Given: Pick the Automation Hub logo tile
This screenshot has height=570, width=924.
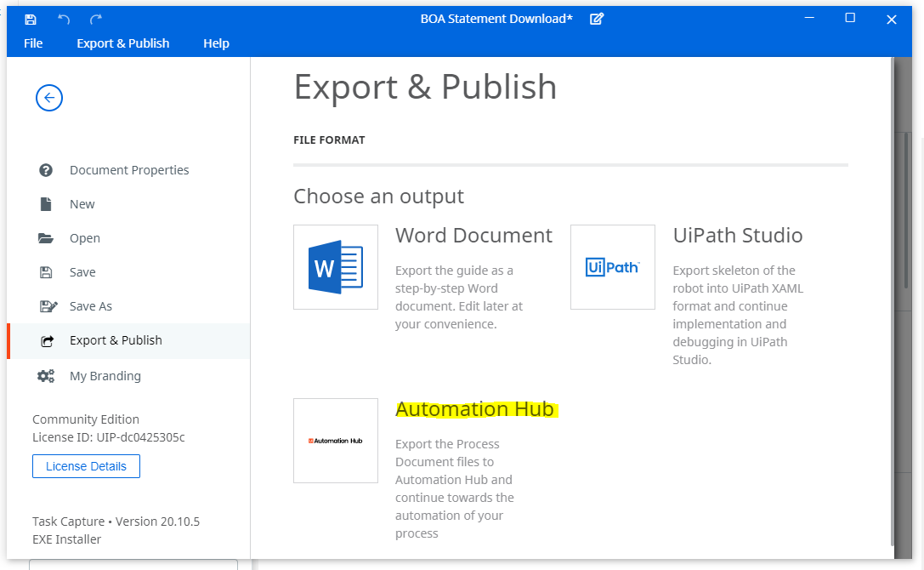Looking at the screenshot, I should (336, 441).
